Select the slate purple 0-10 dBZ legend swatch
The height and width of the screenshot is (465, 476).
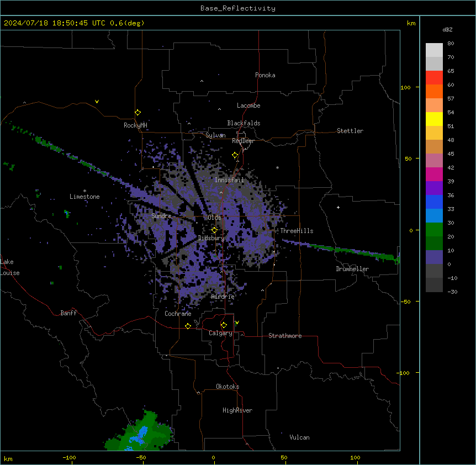coord(434,257)
